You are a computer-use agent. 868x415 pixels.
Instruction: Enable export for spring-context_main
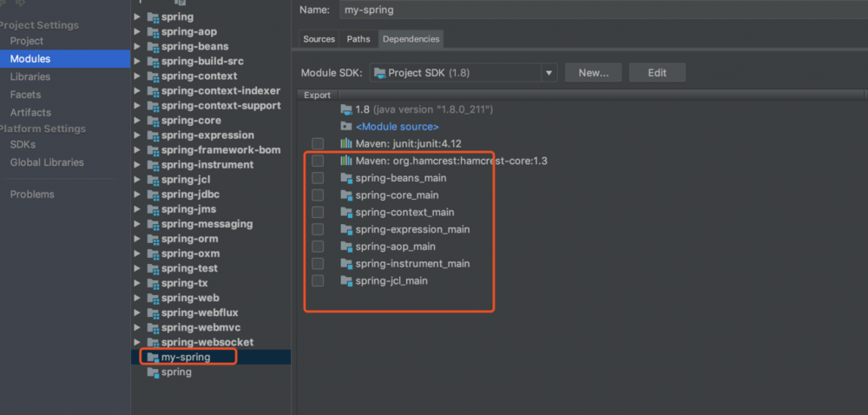pyautogui.click(x=318, y=213)
